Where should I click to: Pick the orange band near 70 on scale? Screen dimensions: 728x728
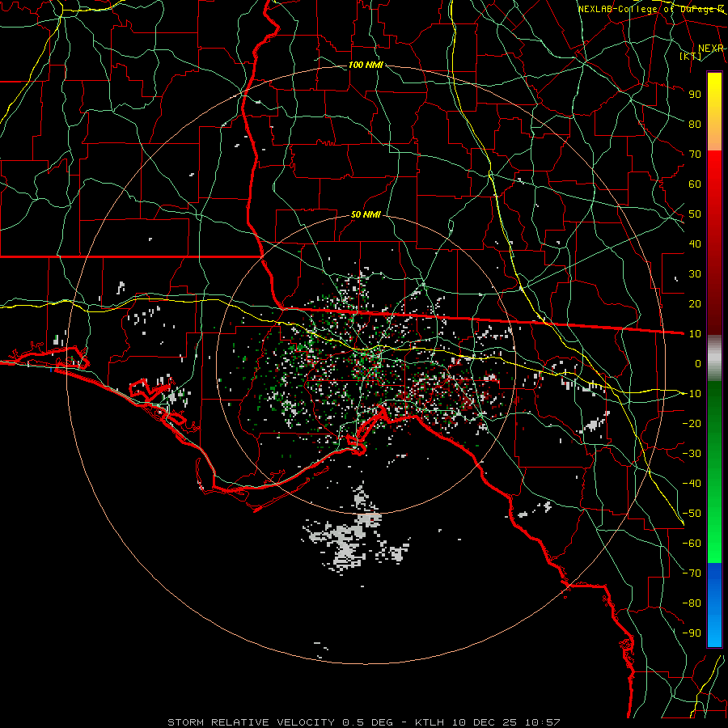714,138
